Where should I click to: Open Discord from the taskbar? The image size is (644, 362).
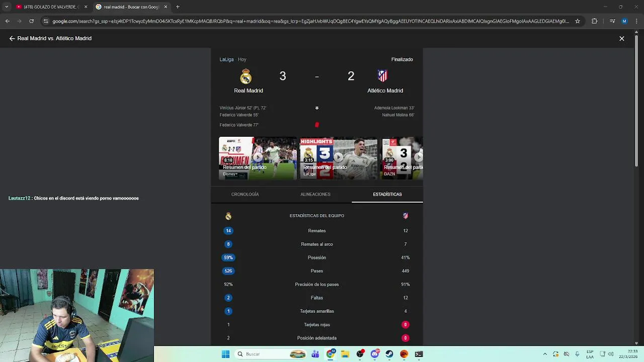pos(375,354)
